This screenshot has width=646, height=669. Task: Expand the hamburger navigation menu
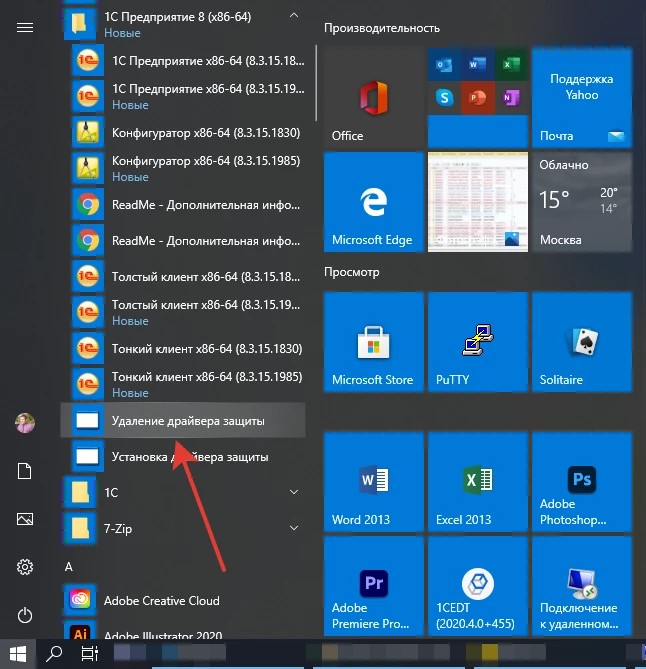[25, 28]
